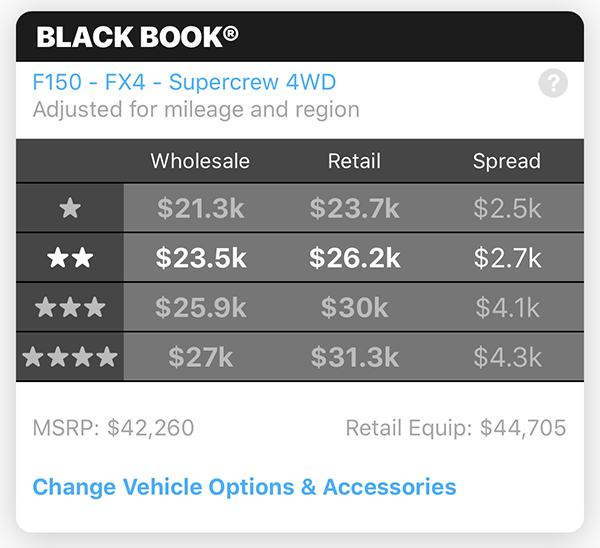The width and height of the screenshot is (600, 548).
Task: Click the Retail column header
Action: tap(355, 161)
